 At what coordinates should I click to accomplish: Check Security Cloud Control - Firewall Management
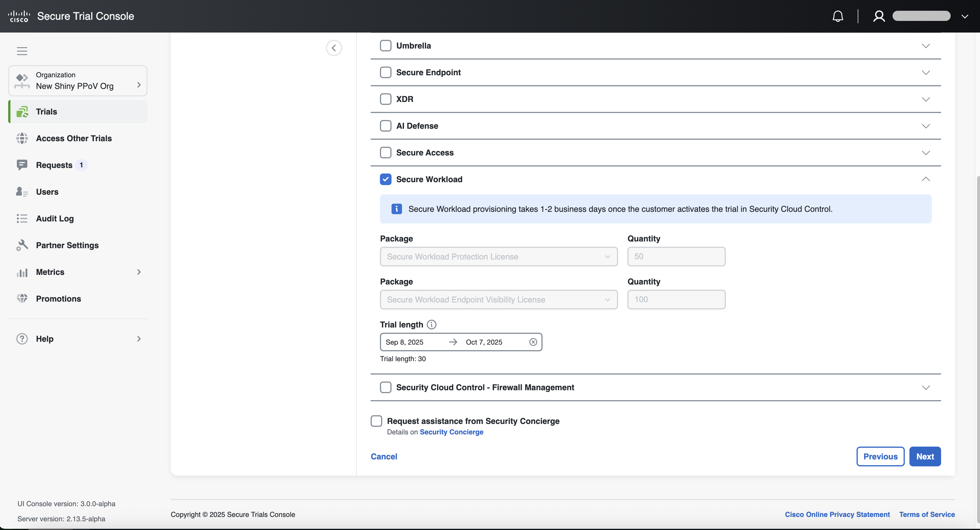[385, 387]
